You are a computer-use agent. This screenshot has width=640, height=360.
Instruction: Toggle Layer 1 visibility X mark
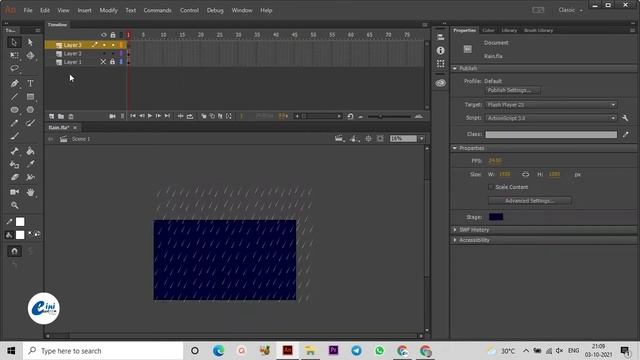(x=103, y=62)
